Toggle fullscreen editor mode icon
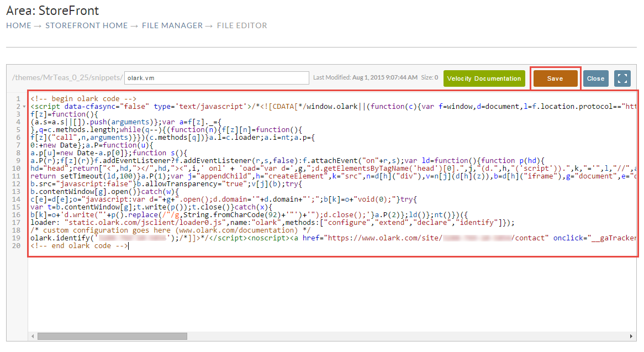 [x=622, y=78]
